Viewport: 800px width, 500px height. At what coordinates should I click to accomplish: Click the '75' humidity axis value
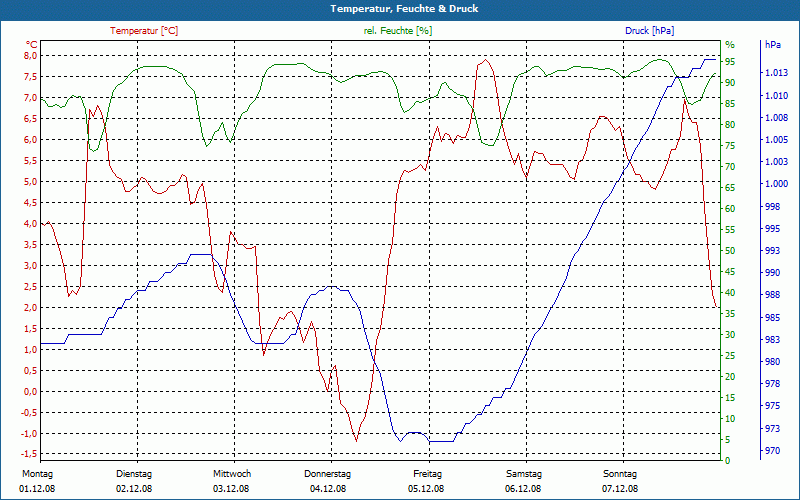[730, 145]
